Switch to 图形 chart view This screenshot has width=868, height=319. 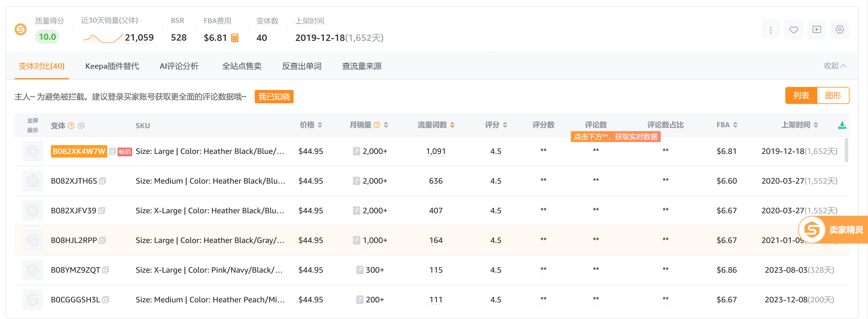click(833, 96)
